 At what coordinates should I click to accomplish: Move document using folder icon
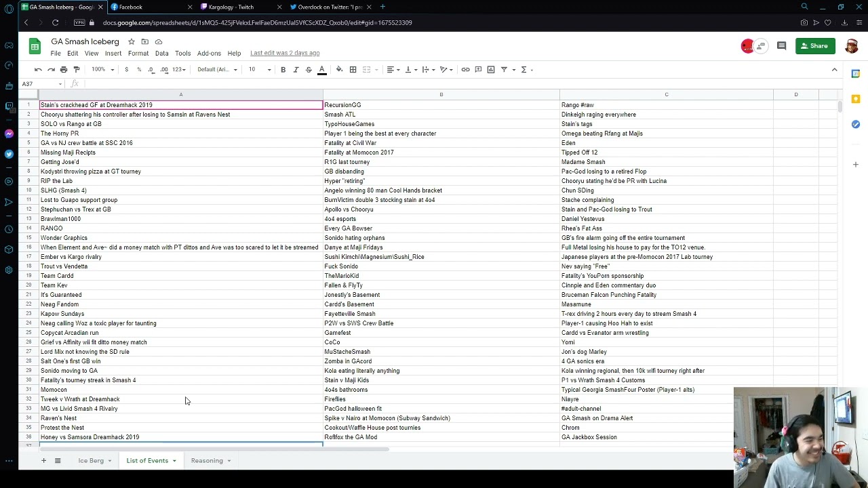pos(144,41)
